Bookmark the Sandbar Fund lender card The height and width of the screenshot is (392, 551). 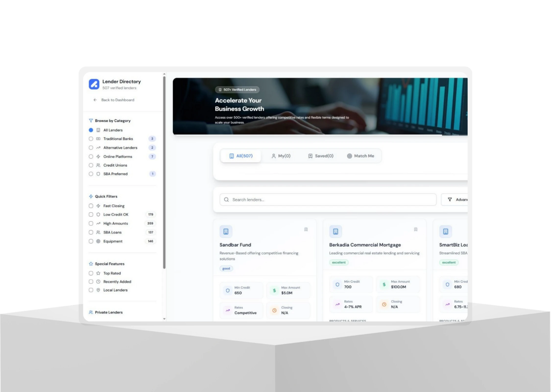pyautogui.click(x=306, y=229)
